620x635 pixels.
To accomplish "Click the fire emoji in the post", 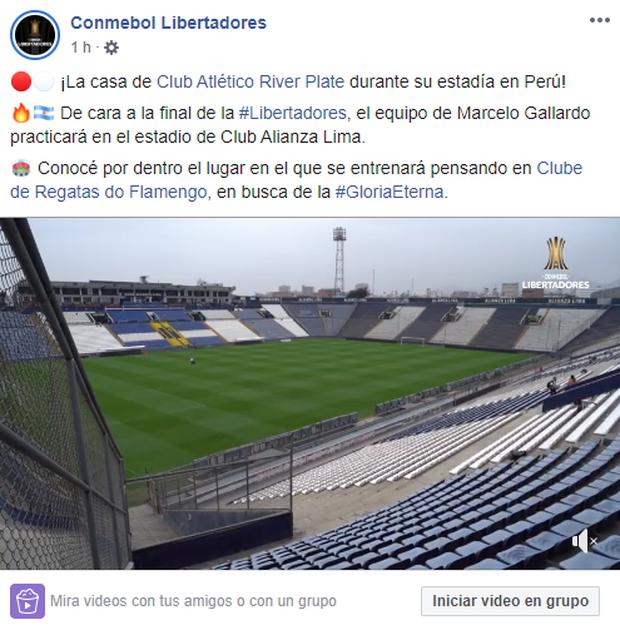I will point(21,113).
